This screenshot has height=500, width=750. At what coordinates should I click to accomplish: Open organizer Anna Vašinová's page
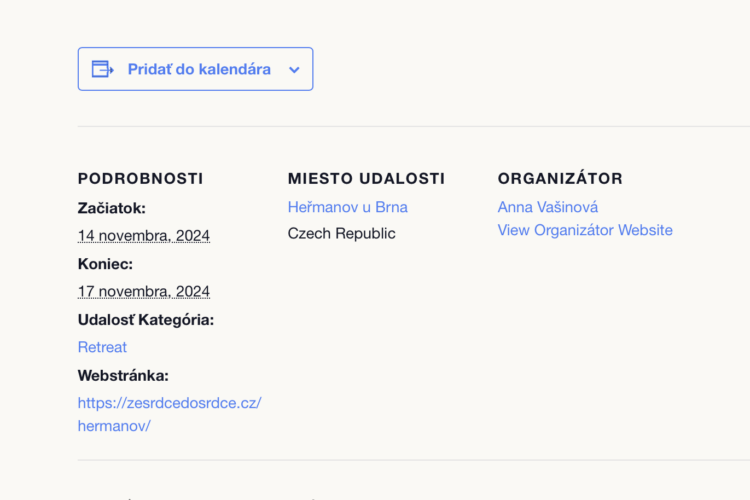[548, 207]
